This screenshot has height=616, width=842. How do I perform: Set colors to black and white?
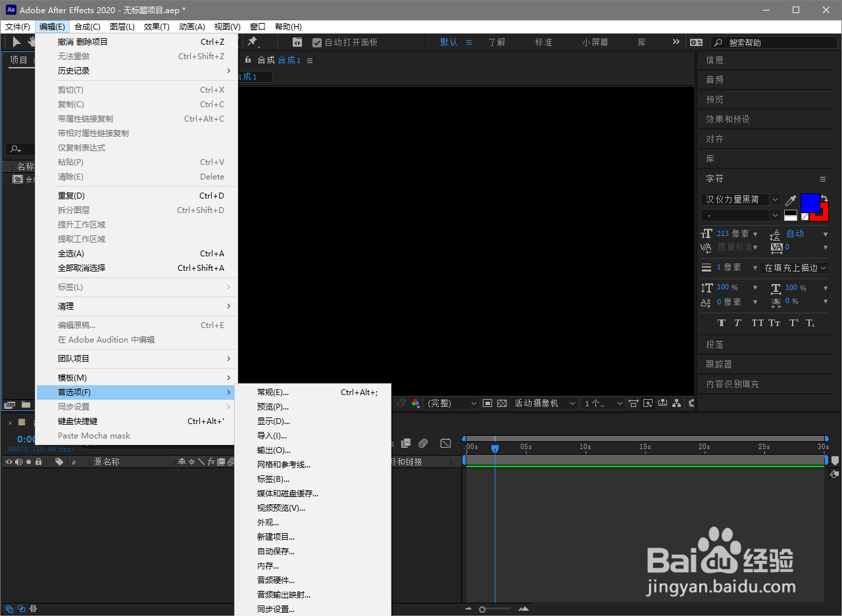coord(791,215)
